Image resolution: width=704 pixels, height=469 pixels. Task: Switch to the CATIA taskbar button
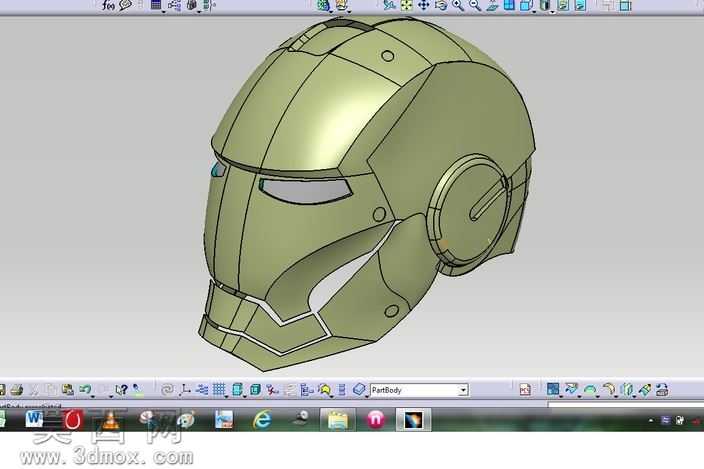pyautogui.click(x=413, y=420)
